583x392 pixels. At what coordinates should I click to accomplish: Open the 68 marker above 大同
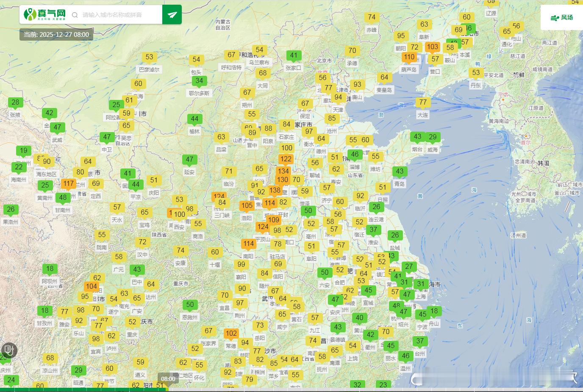[263, 74]
